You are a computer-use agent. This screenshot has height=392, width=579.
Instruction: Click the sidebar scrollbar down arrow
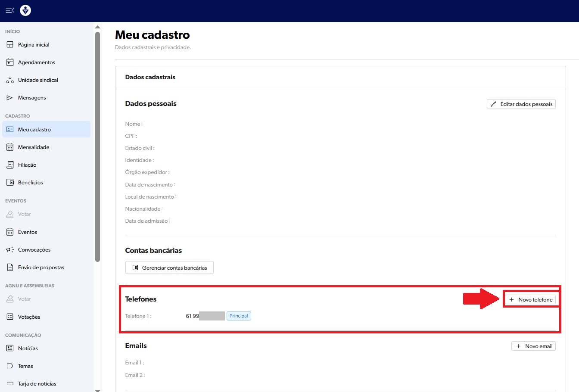click(x=97, y=389)
